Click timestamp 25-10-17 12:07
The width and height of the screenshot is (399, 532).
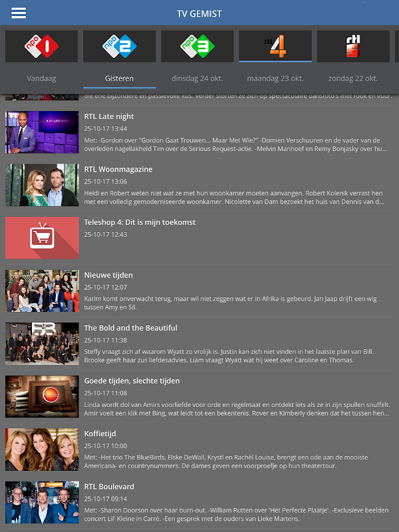[x=106, y=287]
